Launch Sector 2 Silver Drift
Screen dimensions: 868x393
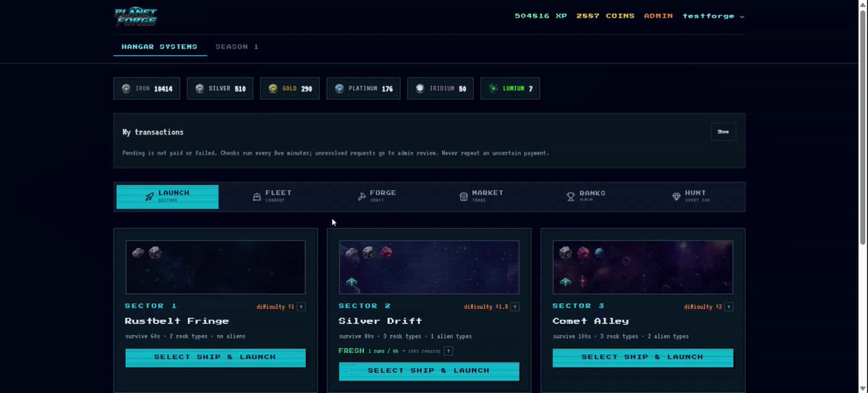pyautogui.click(x=429, y=371)
